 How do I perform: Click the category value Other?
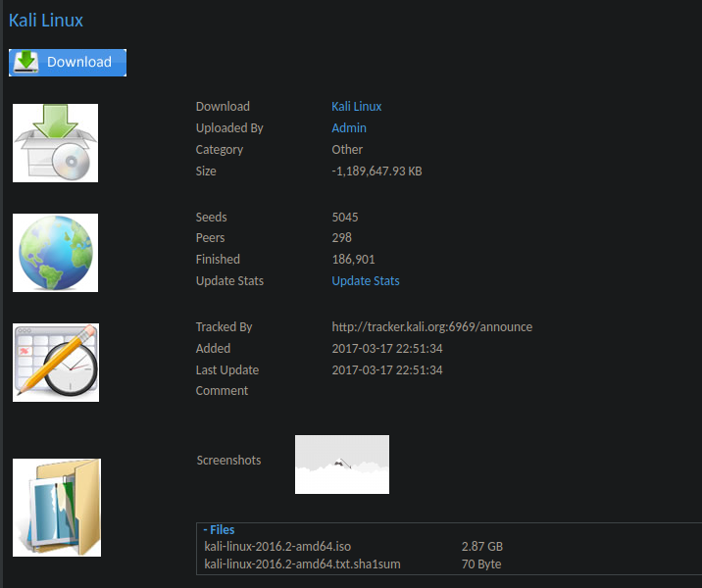[x=347, y=150]
